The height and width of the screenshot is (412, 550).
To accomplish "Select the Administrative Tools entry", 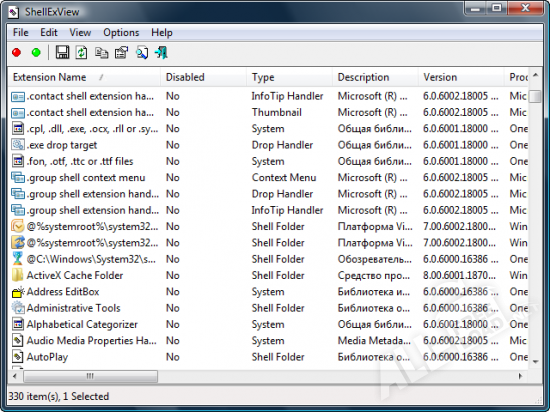I will pos(73,308).
